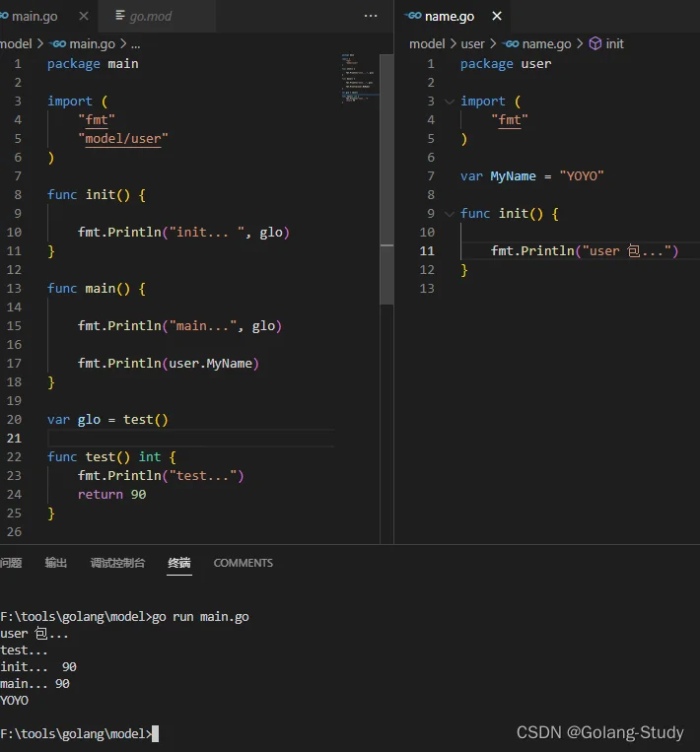
Task: Collapse the import block in name.go
Action: (x=450, y=102)
